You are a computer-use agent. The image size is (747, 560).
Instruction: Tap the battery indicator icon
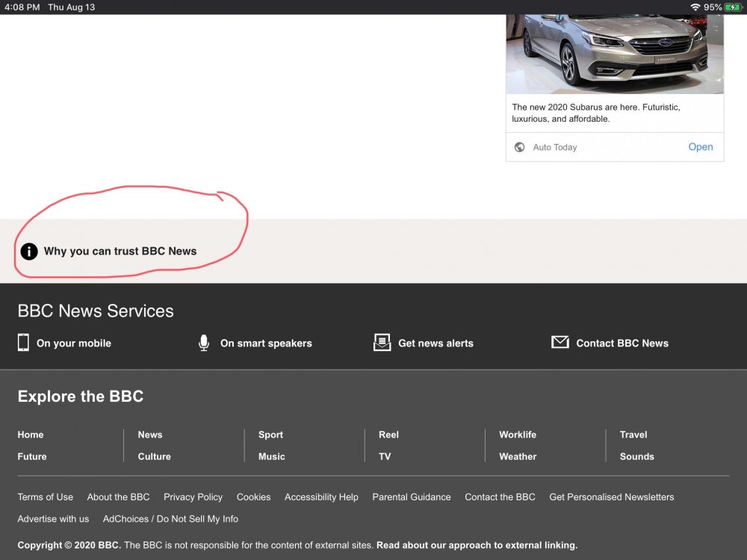point(733,7)
